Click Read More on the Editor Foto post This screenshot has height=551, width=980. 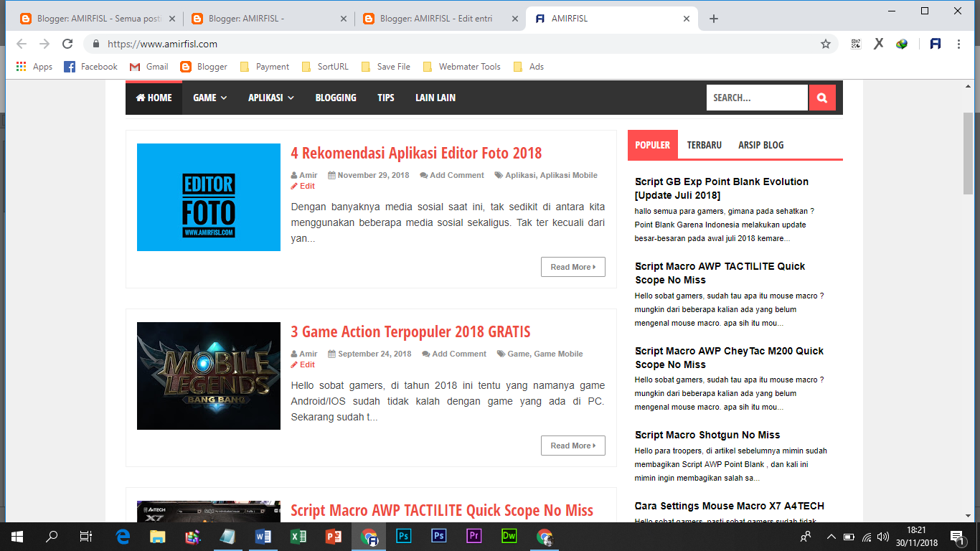tap(573, 267)
